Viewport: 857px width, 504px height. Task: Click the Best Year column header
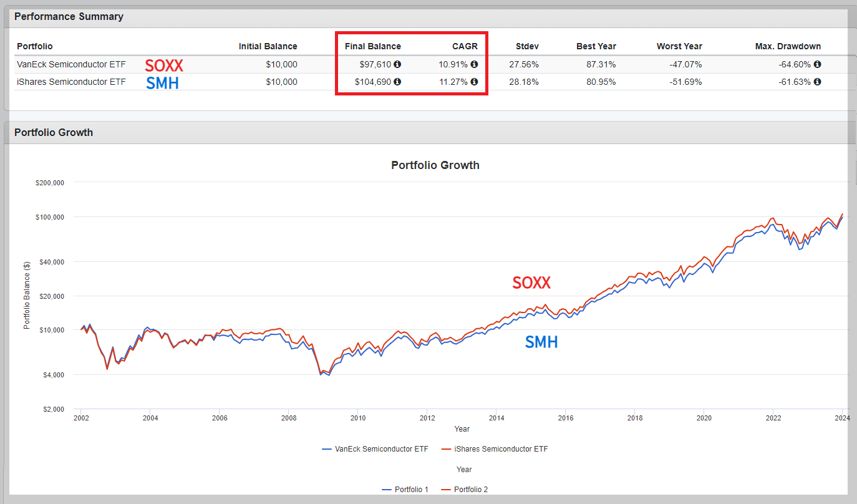(596, 46)
